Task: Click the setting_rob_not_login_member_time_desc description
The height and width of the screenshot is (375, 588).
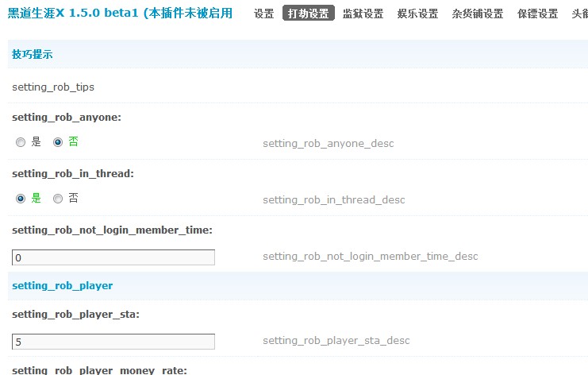Action: [370, 257]
